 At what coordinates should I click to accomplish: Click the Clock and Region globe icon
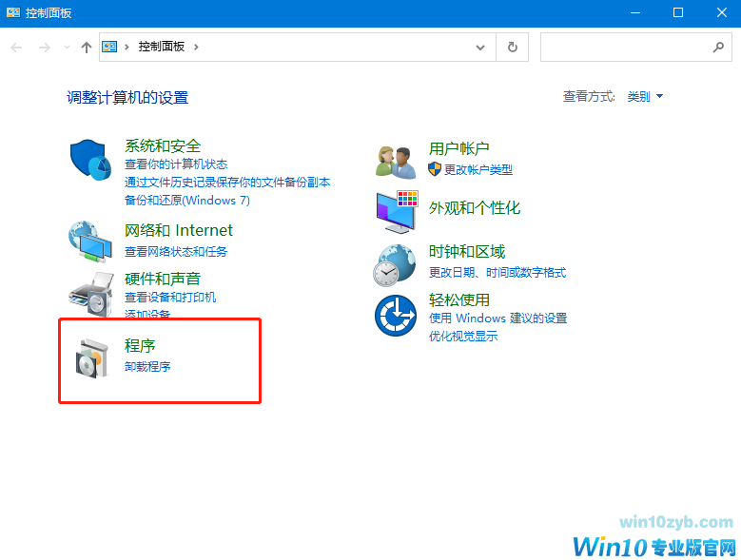396,264
